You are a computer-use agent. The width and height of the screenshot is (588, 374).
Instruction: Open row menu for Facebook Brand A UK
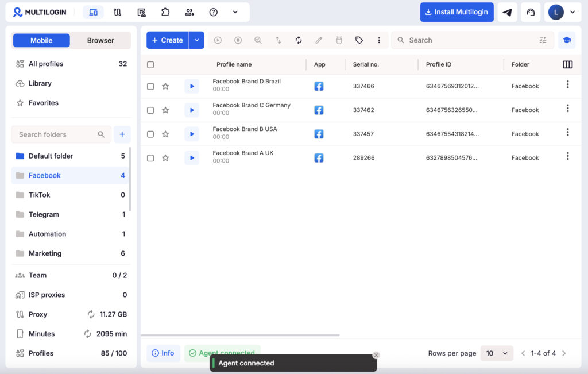(568, 156)
